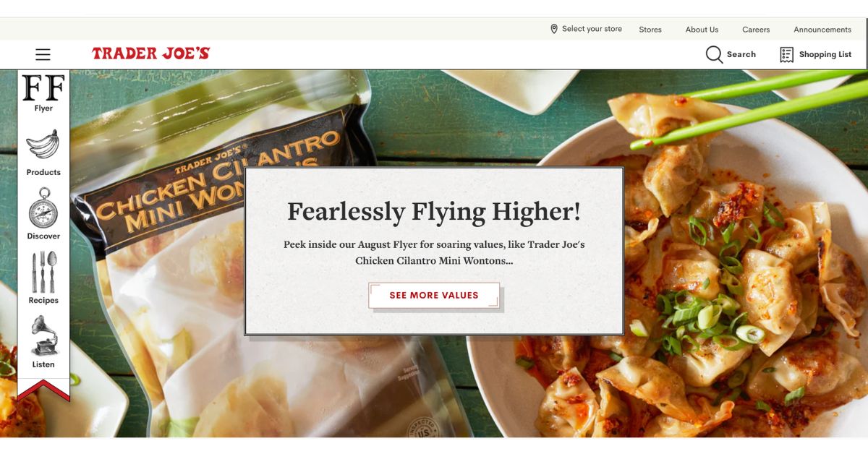Open the Discover compass icon
The width and height of the screenshot is (868, 454).
click(43, 208)
